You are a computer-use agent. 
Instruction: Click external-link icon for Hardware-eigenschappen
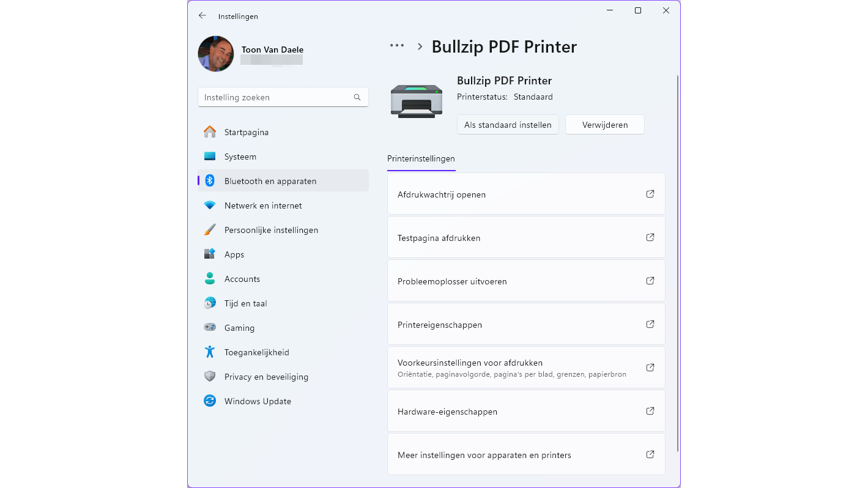pyautogui.click(x=650, y=411)
